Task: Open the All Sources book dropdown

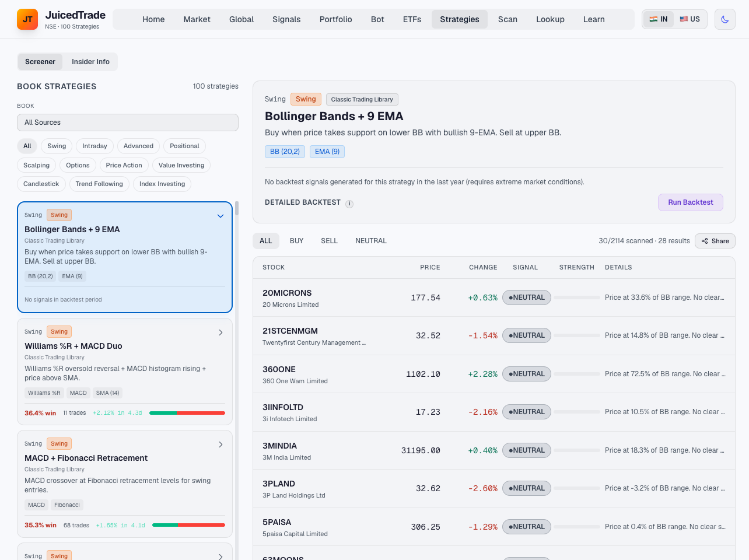Action: click(x=128, y=123)
